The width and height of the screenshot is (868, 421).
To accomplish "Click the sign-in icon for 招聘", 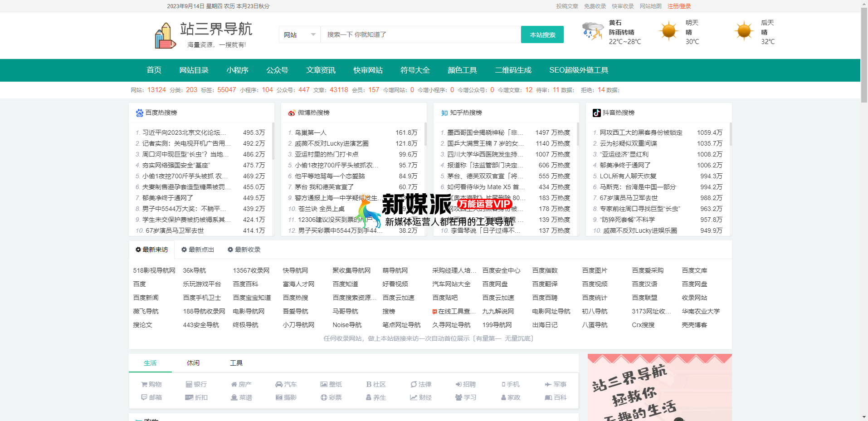I will click(458, 384).
